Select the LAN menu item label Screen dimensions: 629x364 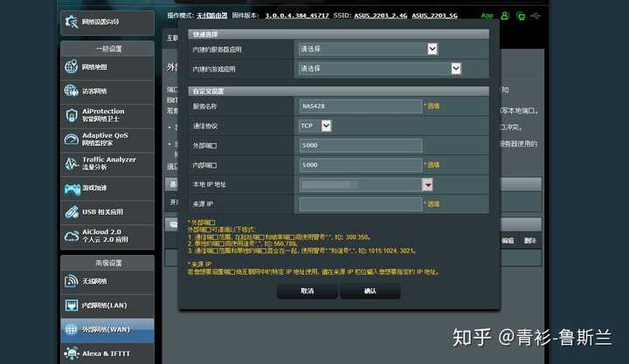pos(104,306)
